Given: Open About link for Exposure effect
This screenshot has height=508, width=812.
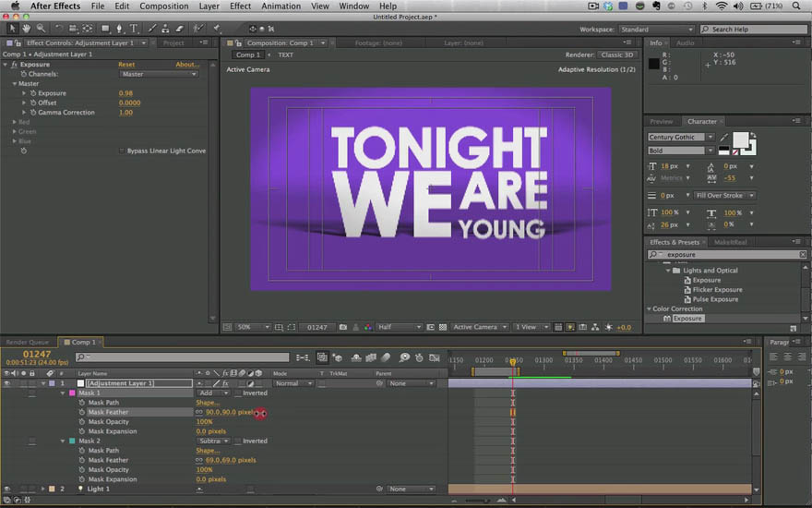Looking at the screenshot, I should point(187,65).
